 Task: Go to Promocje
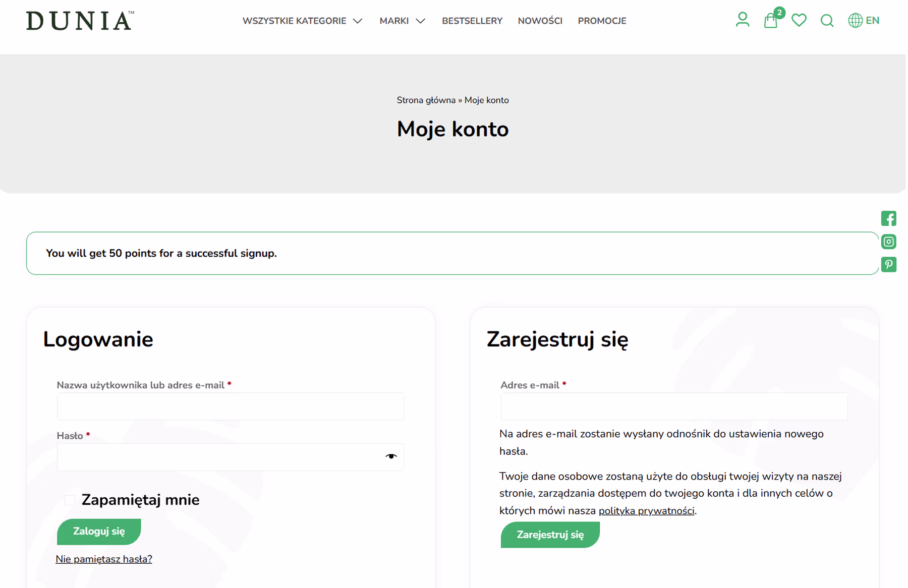pyautogui.click(x=602, y=21)
